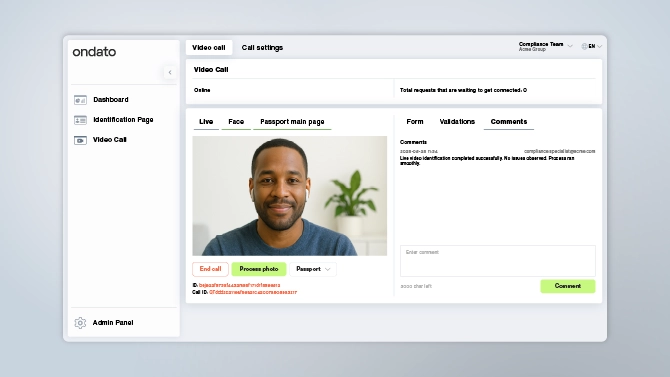Open Identification Page from the sidebar
The width and height of the screenshot is (670, 377).
click(123, 120)
